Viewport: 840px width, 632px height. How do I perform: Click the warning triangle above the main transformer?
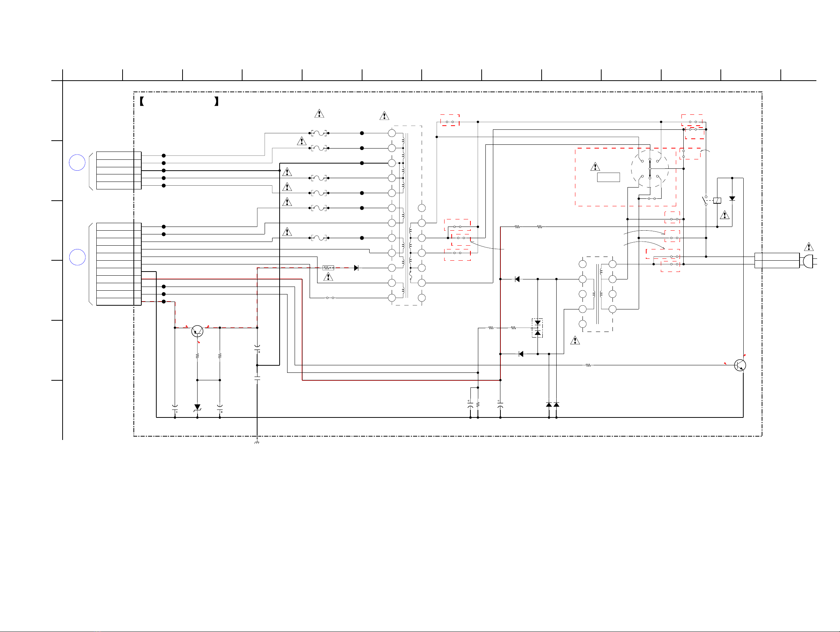[x=384, y=116]
